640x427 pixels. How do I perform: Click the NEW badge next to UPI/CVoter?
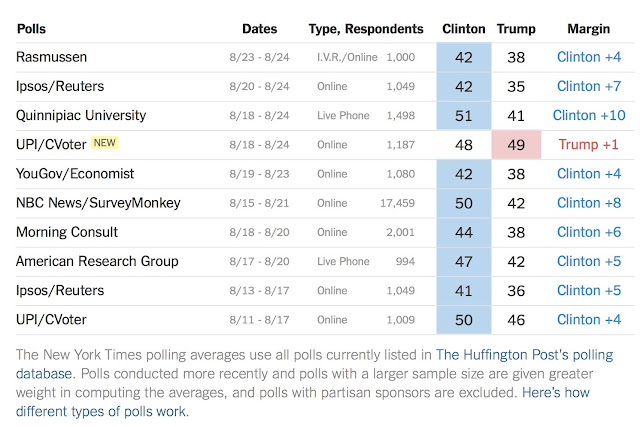[x=106, y=144]
